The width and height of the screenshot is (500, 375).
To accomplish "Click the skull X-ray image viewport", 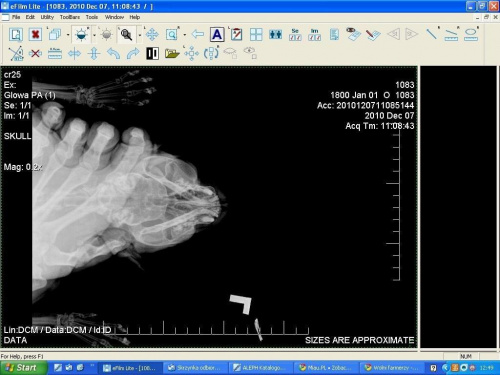I will pyautogui.click(x=209, y=207).
